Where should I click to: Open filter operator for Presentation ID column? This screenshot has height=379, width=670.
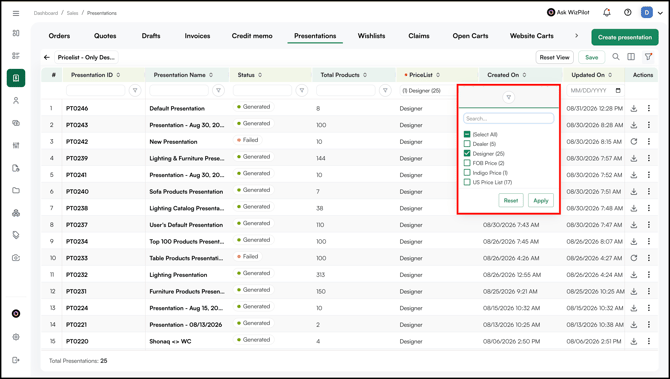(135, 91)
